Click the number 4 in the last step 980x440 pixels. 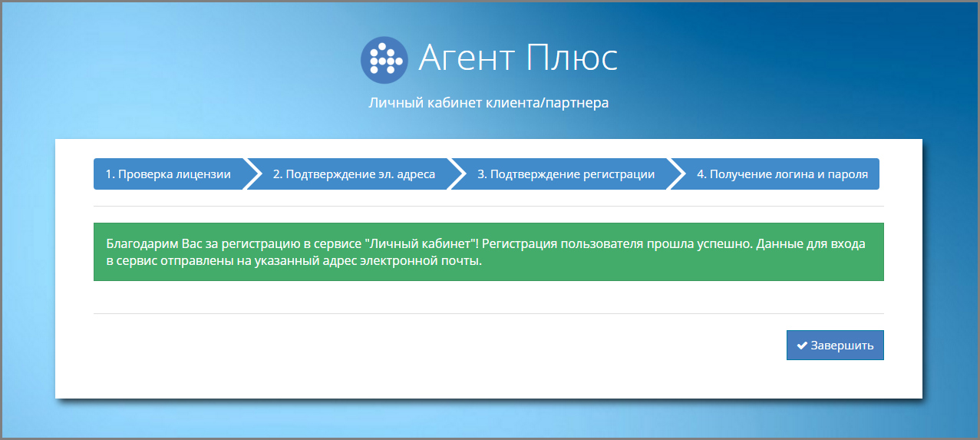coord(700,174)
